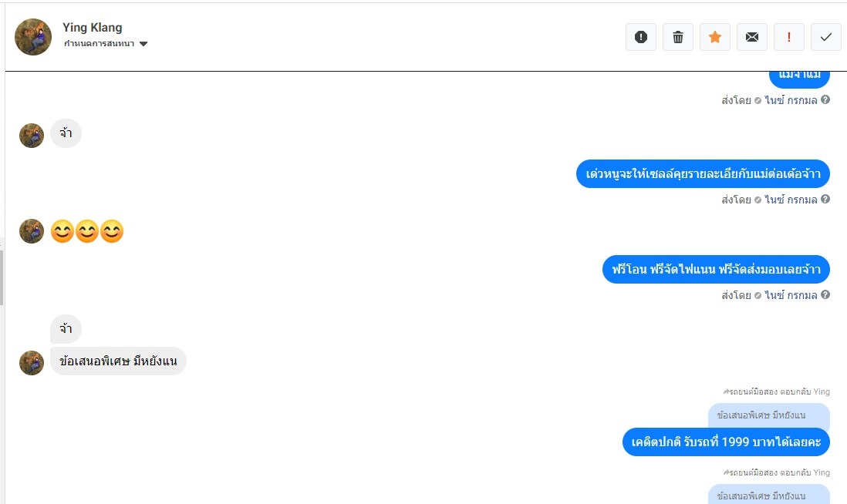Screen dimensions: 847x504
Task: Open Ying Klang's header profile picture
Action: [33, 37]
